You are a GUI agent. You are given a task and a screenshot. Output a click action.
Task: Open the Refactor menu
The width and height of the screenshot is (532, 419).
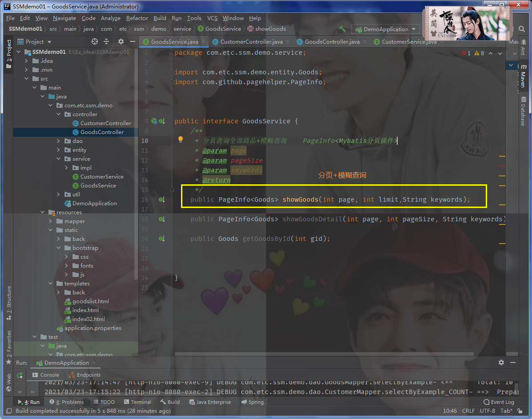pos(137,18)
